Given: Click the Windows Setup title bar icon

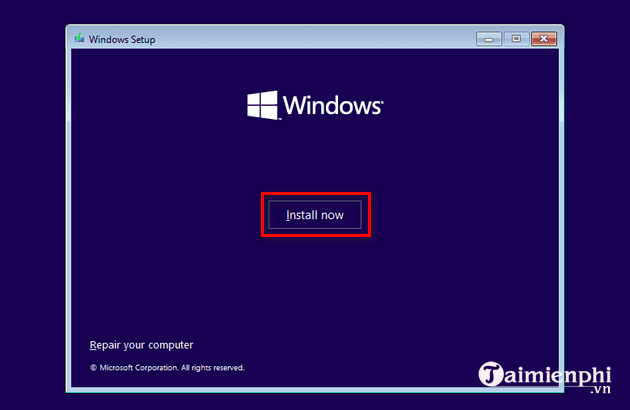Looking at the screenshot, I should coord(80,39).
